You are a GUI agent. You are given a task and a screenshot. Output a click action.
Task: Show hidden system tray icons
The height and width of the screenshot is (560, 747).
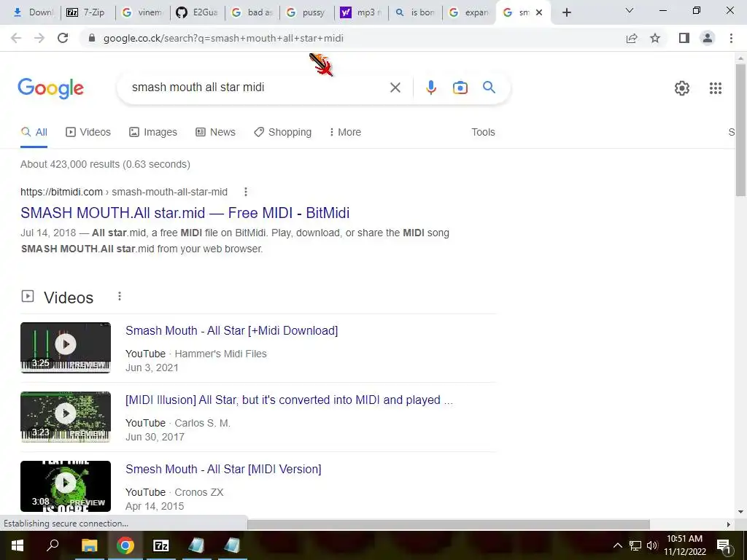click(617, 545)
